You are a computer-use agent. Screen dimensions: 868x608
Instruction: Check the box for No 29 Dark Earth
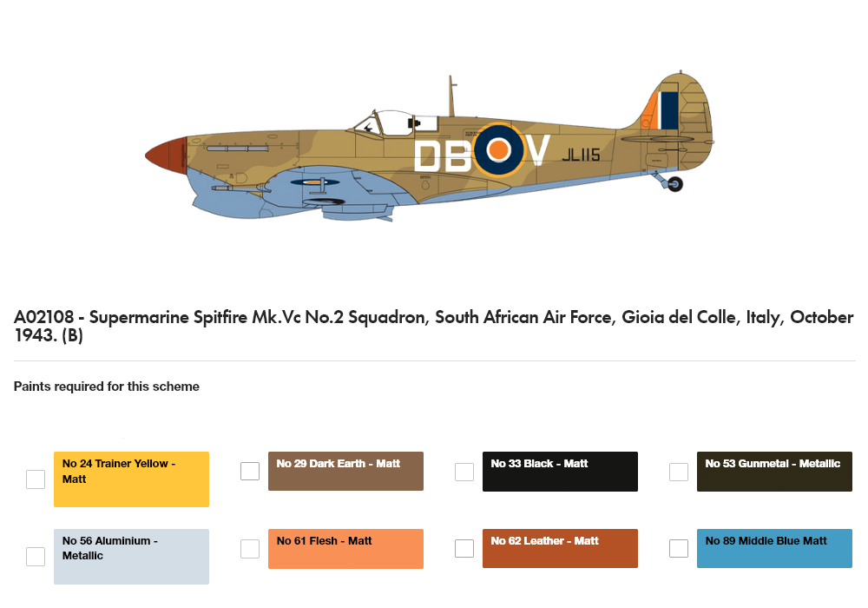pyautogui.click(x=250, y=472)
